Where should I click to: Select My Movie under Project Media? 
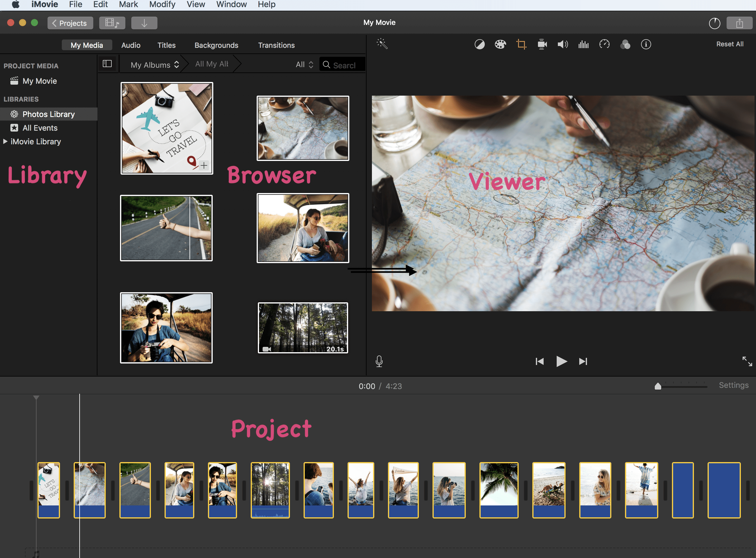click(40, 81)
